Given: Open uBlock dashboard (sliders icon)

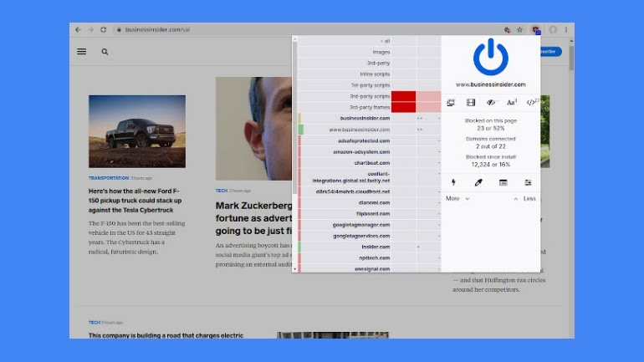Looking at the screenshot, I should point(528,182).
